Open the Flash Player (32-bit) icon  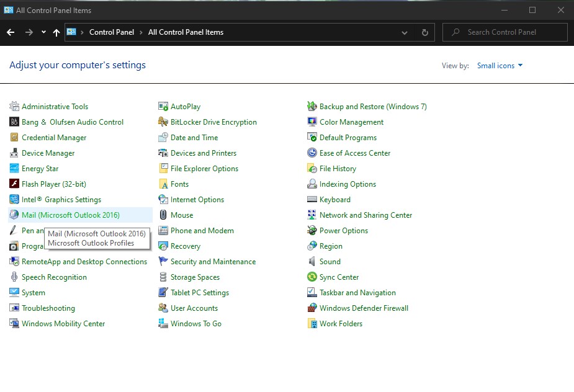14,184
